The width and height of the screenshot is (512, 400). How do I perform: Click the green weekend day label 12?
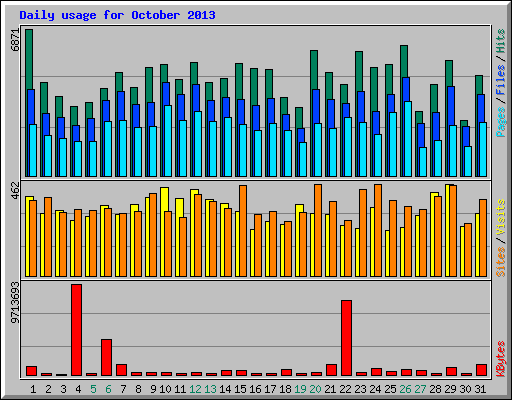[195, 389]
